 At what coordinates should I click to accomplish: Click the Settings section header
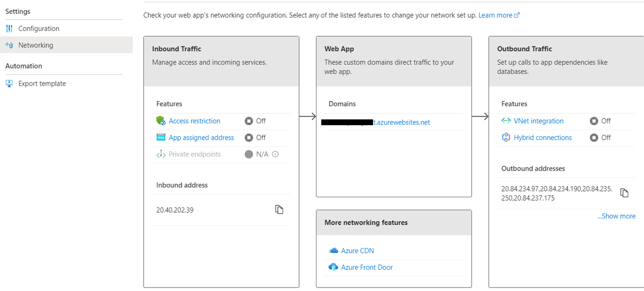tap(18, 11)
